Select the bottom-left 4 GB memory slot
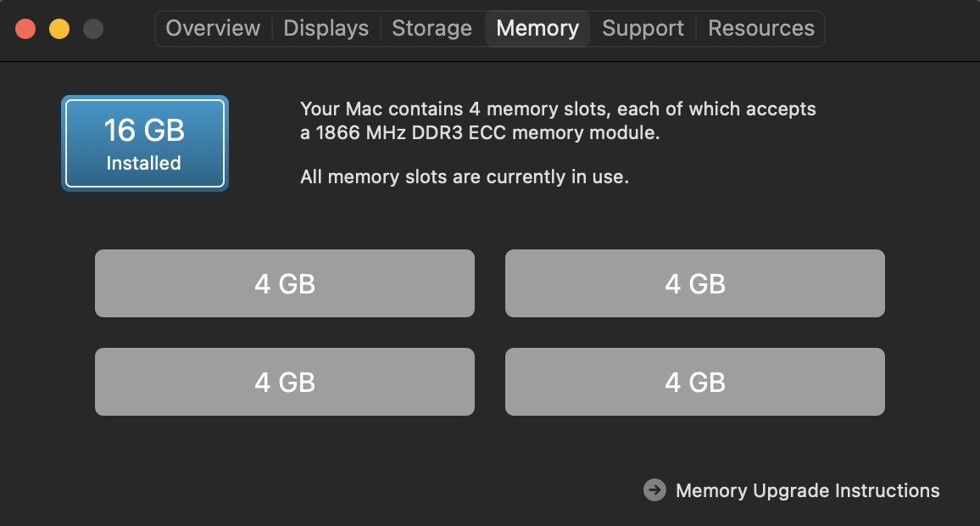This screenshot has height=526, width=980. pyautogui.click(x=284, y=381)
